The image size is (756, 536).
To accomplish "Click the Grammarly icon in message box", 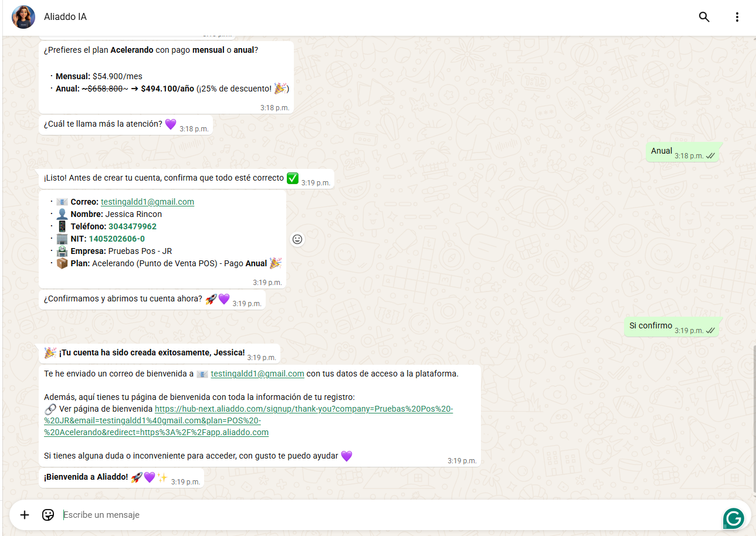I will [733, 518].
